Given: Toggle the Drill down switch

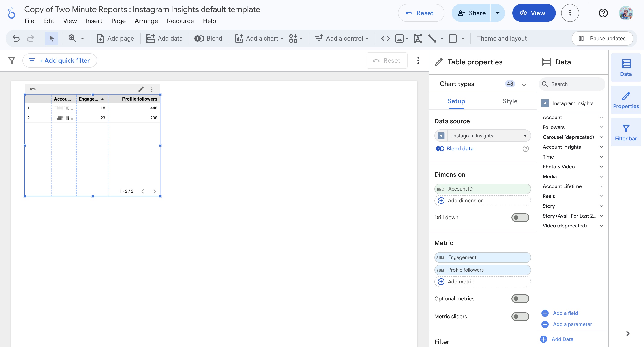Looking at the screenshot, I should click(x=520, y=218).
